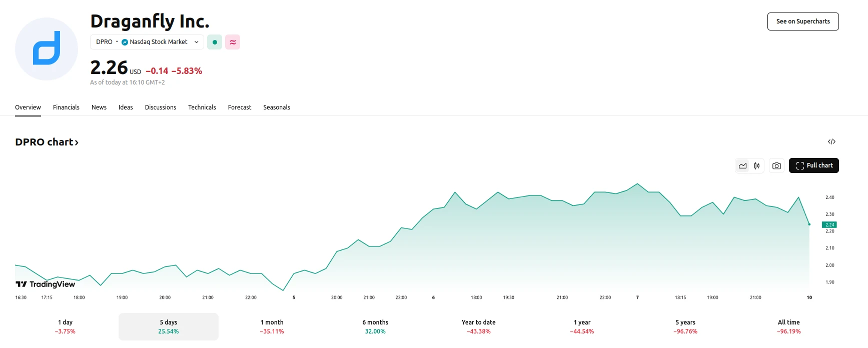Click See on Supercharts button
This screenshot has width=868, height=348.
tap(803, 21)
